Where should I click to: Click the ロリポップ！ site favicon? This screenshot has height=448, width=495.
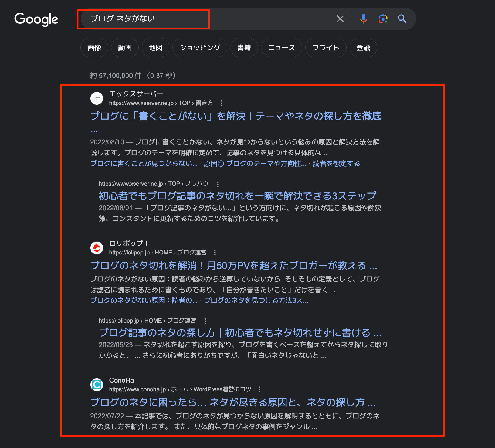tap(97, 248)
